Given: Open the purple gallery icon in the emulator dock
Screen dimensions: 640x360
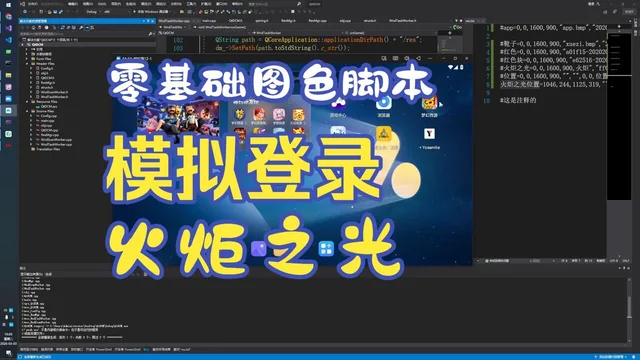Looking at the screenshot, I should 259,249.
